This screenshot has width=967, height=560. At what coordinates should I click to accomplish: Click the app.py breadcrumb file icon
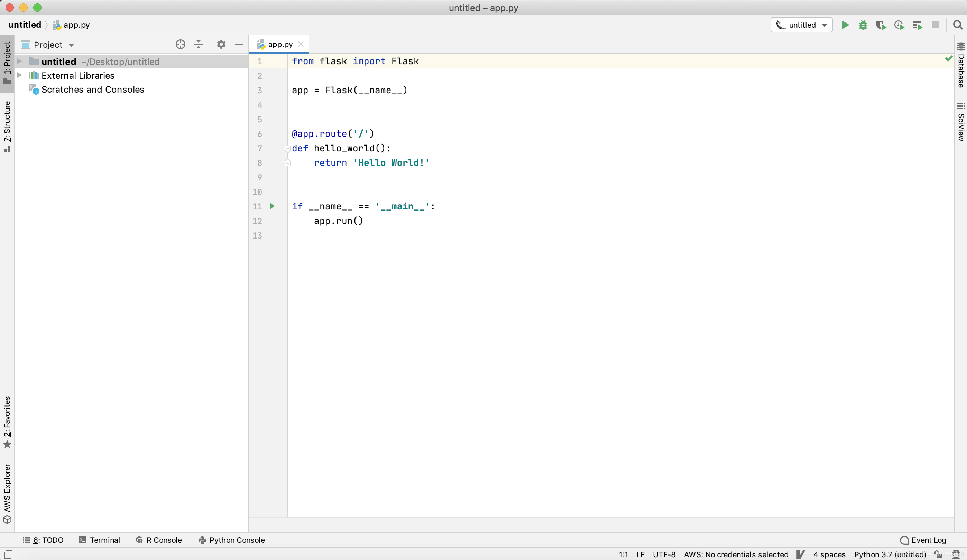[57, 25]
